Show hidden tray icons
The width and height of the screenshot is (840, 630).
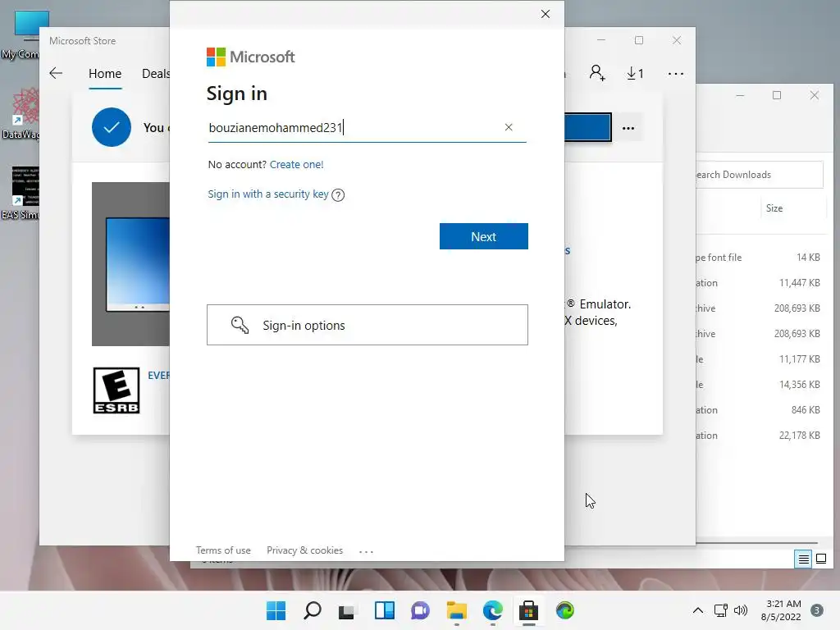coord(697,610)
